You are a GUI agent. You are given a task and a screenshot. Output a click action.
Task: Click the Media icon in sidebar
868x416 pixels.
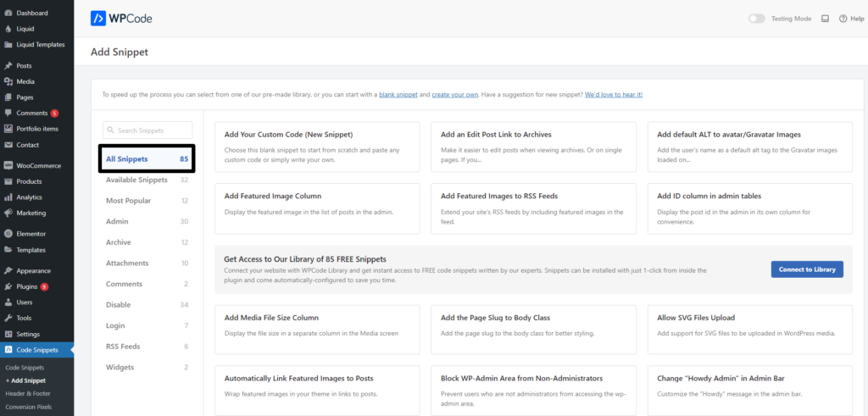(x=8, y=81)
